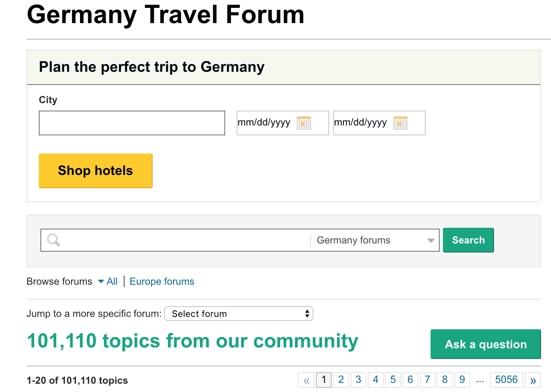
Task: Navigate to last page 5056
Action: [506, 380]
